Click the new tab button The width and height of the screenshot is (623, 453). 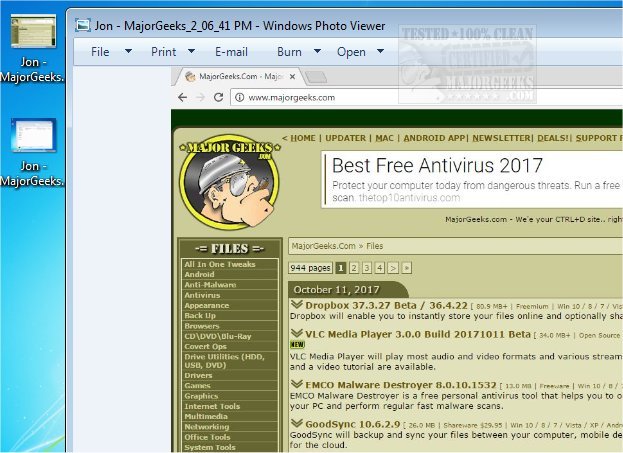coord(317,77)
